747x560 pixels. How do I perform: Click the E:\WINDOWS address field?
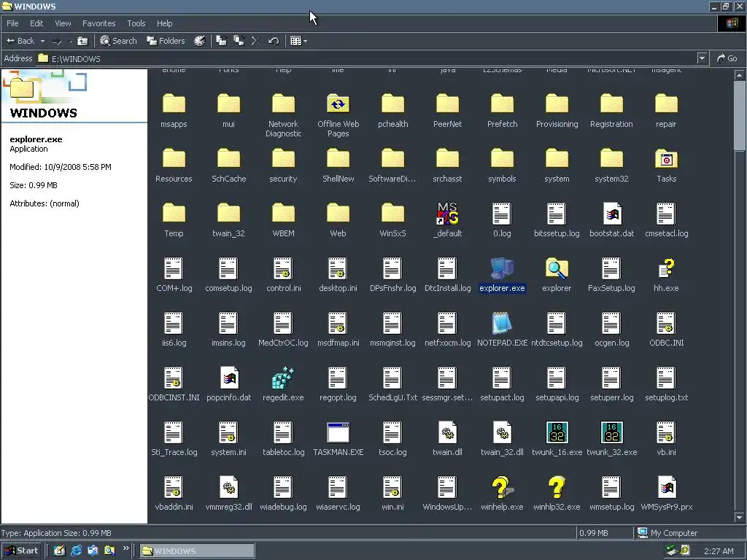tap(367, 58)
